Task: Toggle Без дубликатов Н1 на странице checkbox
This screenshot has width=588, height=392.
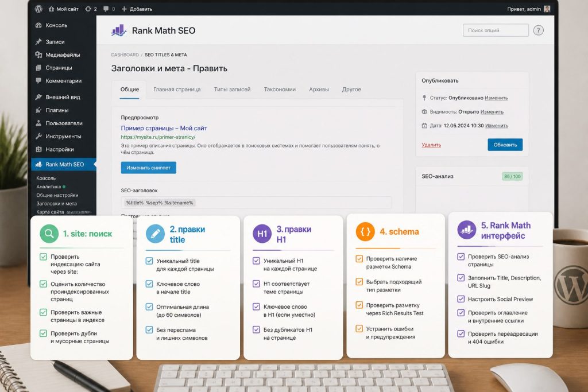Action: coord(257,330)
